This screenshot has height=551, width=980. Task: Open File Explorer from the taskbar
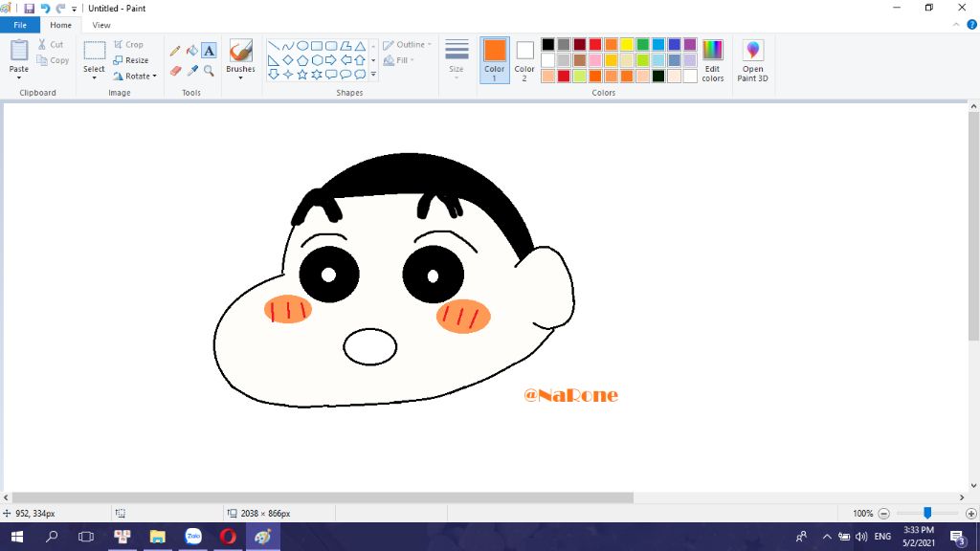[158, 537]
